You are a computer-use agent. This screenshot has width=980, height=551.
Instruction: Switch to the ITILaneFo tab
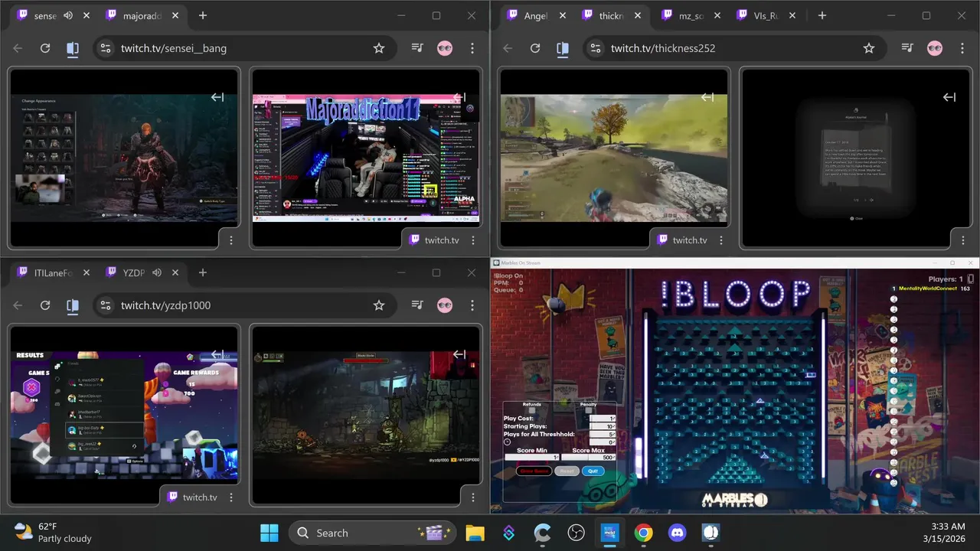click(54, 272)
